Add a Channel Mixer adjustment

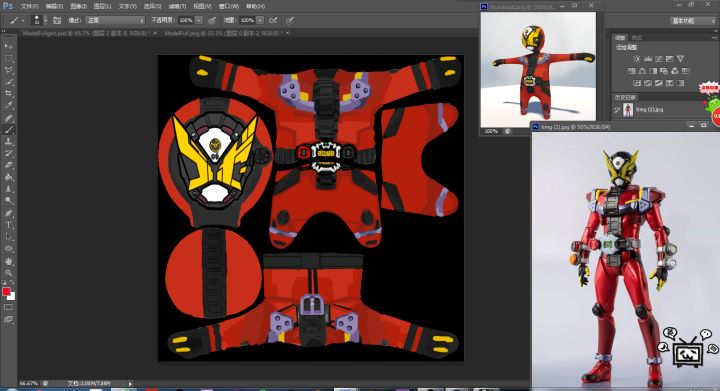pos(675,71)
